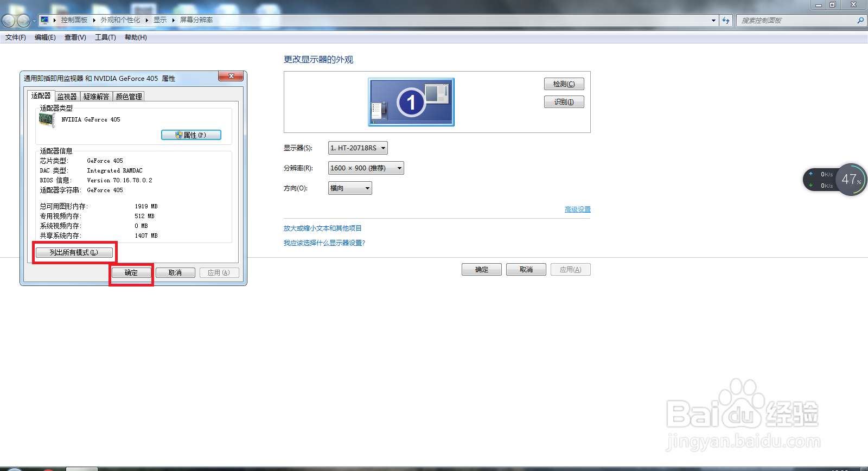Image resolution: width=868 pixels, height=471 pixels.
Task: Open the 显示器 HT-20718RS dropdown
Action: click(x=358, y=148)
